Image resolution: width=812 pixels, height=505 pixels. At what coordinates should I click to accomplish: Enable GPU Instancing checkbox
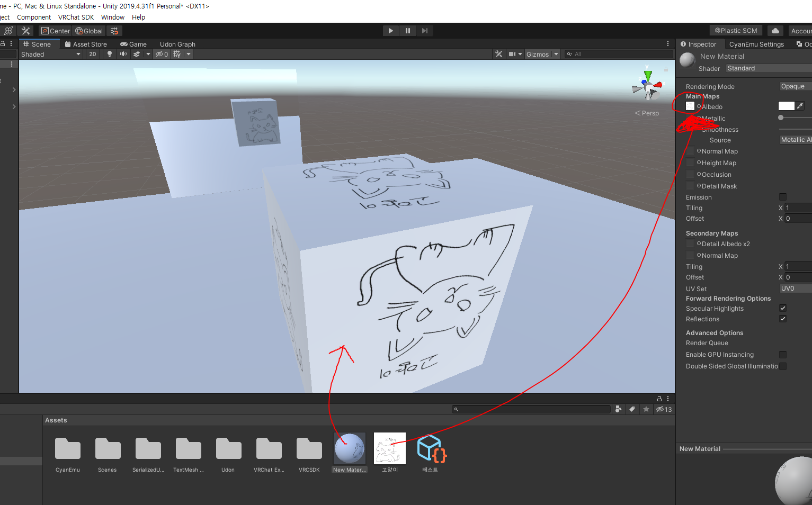(783, 355)
